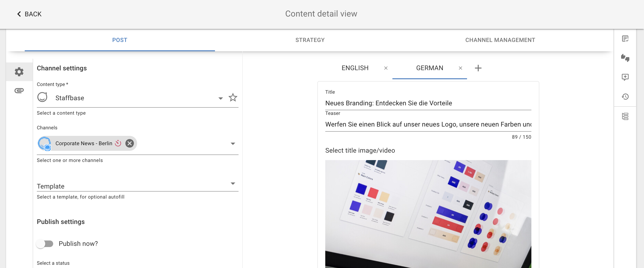Open the structure list icon in right sidebar
The height and width of the screenshot is (268, 644).
pos(625,116)
